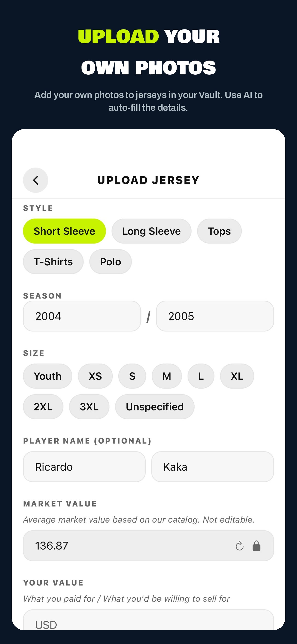Tap the back arrow icon

pyautogui.click(x=35, y=180)
